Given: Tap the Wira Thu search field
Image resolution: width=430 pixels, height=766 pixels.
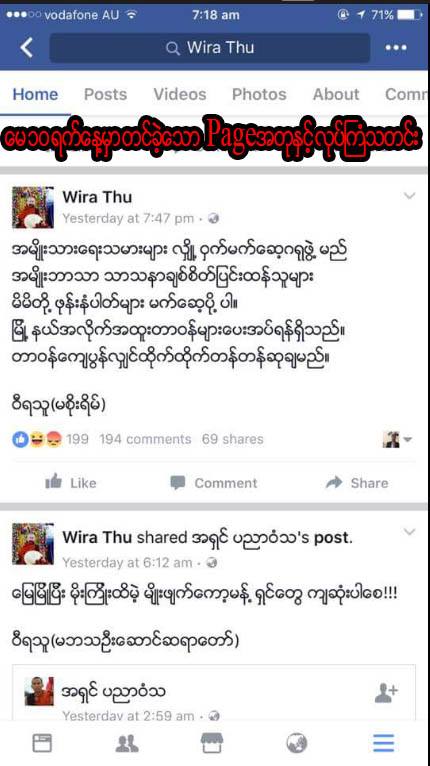Looking at the screenshot, I should coord(210,48).
